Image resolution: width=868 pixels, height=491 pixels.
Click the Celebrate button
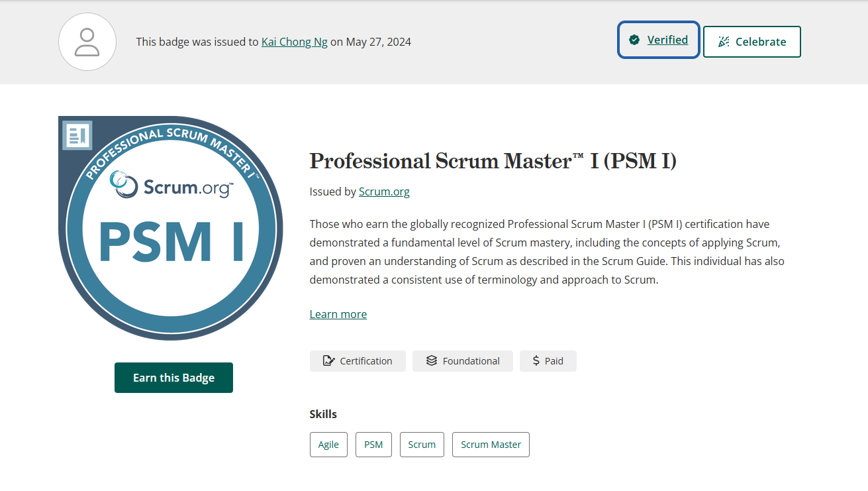click(x=752, y=42)
